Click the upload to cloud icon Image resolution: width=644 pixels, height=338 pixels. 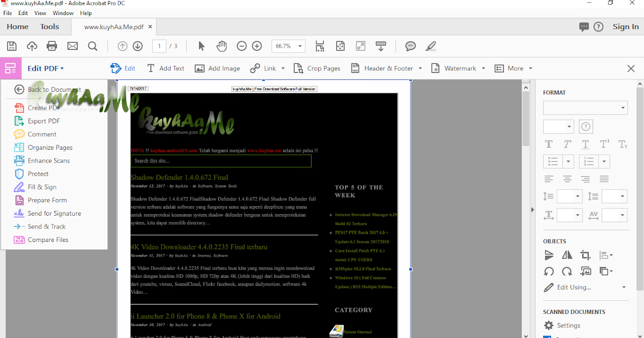[x=32, y=46]
